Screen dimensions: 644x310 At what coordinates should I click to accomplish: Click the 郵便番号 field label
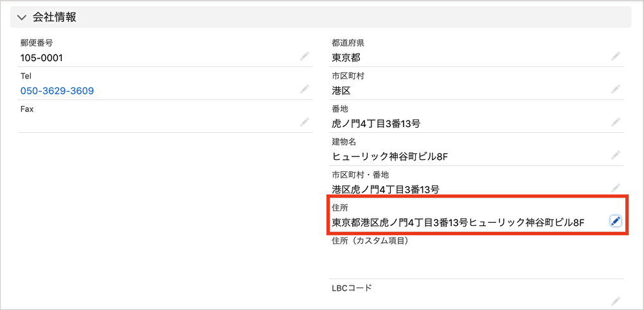click(x=37, y=42)
